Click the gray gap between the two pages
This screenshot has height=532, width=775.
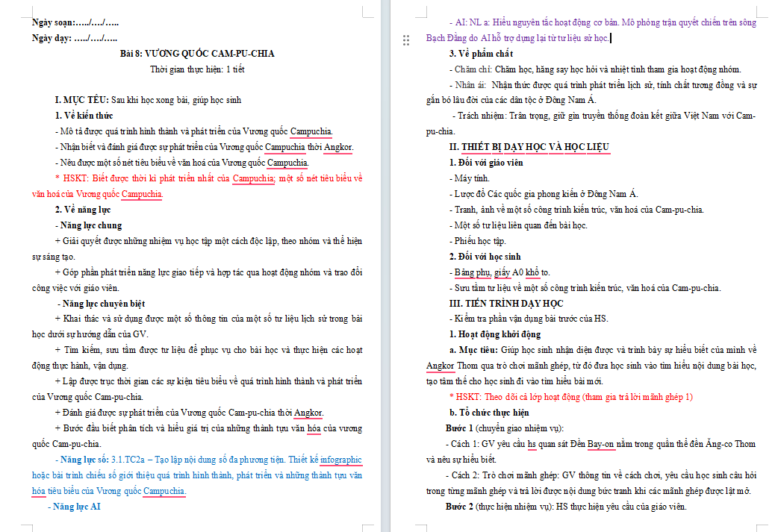(385, 266)
